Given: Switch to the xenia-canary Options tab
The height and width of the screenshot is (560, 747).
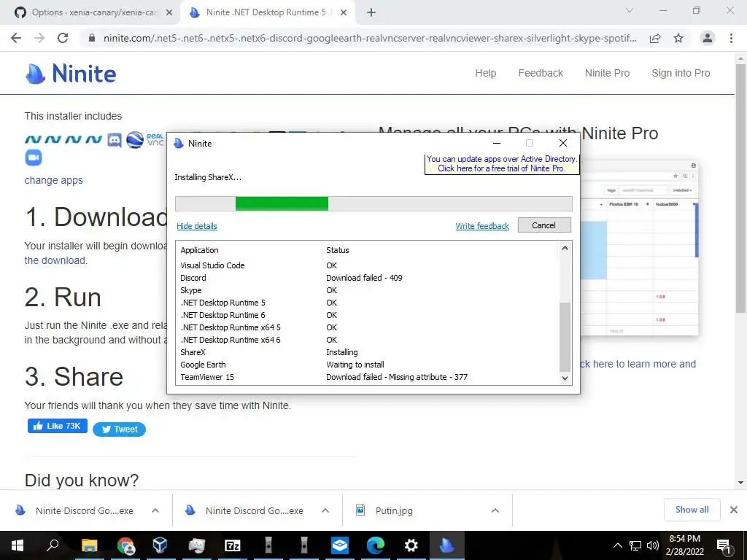Looking at the screenshot, I should pyautogui.click(x=94, y=13).
